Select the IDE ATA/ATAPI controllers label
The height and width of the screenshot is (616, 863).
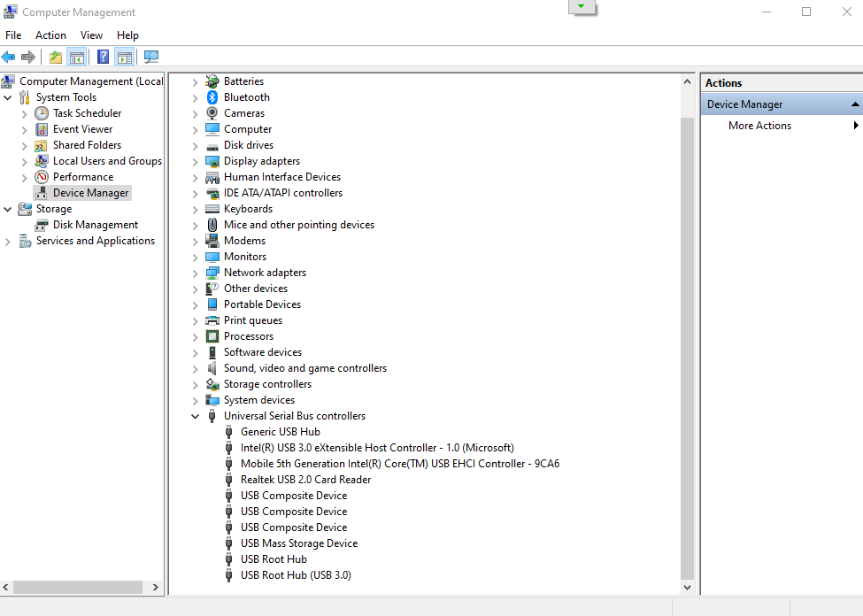click(283, 193)
